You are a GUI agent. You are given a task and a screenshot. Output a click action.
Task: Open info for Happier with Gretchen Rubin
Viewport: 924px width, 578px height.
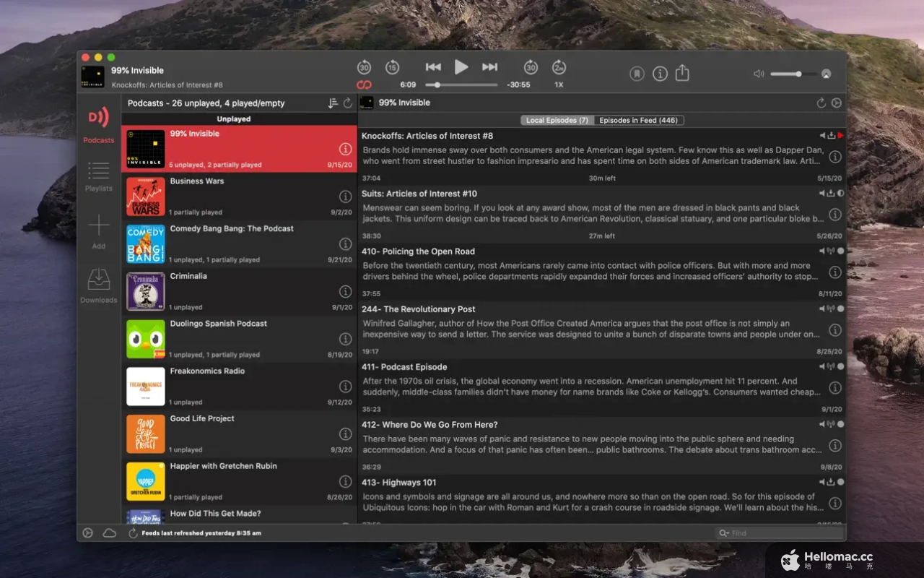click(x=345, y=481)
